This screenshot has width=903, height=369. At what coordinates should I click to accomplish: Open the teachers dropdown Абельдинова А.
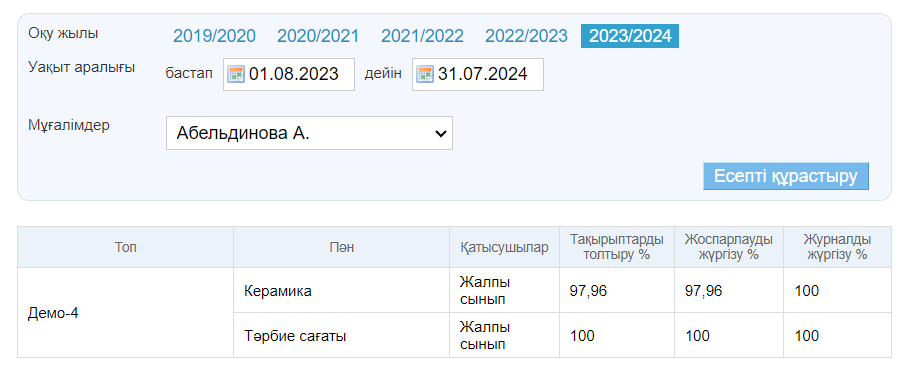tap(309, 133)
